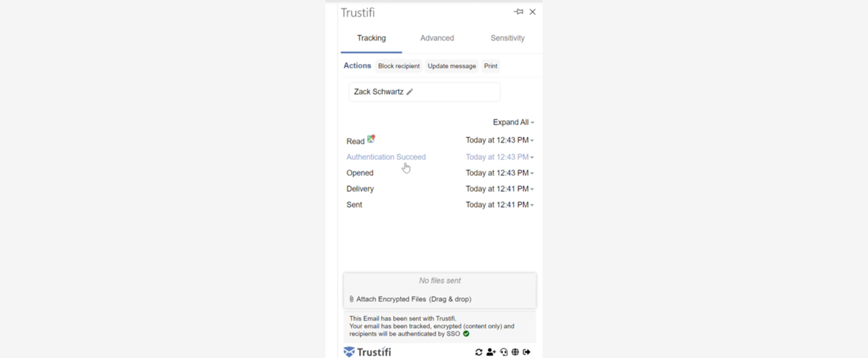868x358 pixels.
Task: Click the sign out arrow icon
Action: [527, 352]
